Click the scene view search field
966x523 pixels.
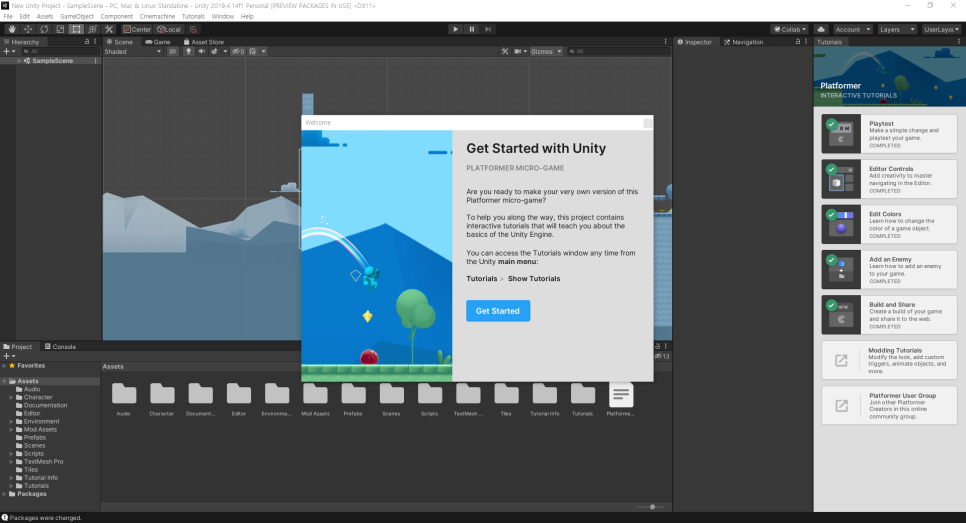pos(618,51)
